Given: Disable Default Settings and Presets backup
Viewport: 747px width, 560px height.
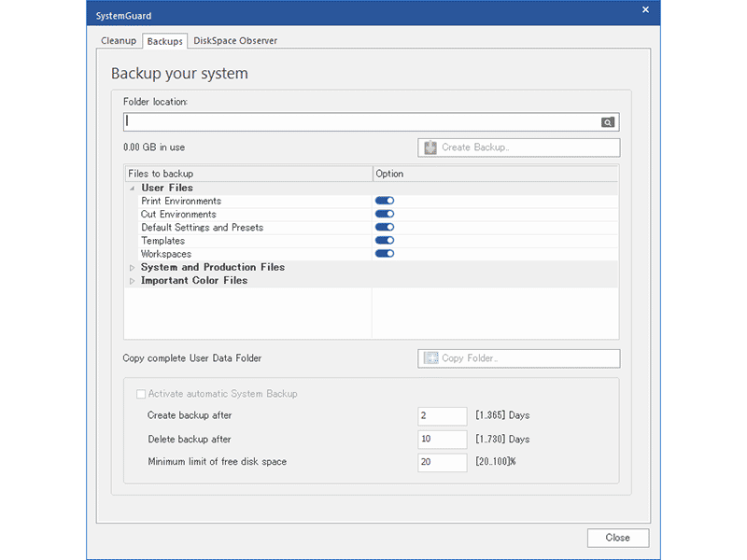Looking at the screenshot, I should pos(385,227).
